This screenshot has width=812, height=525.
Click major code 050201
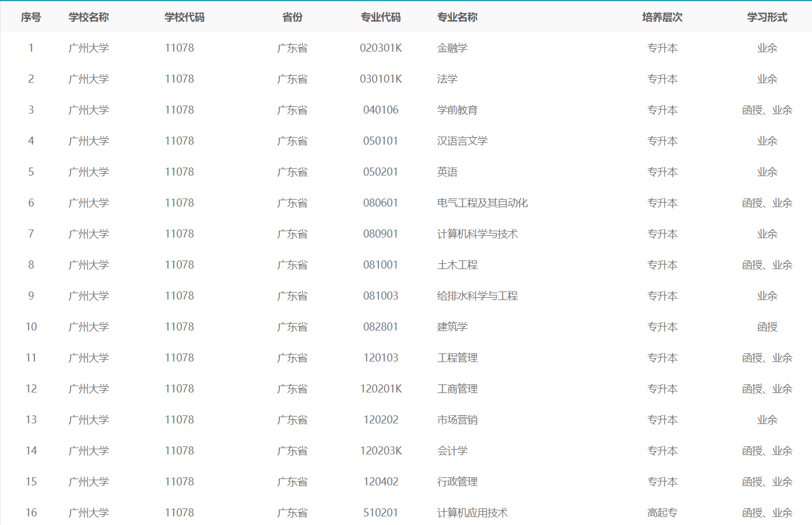(x=381, y=172)
